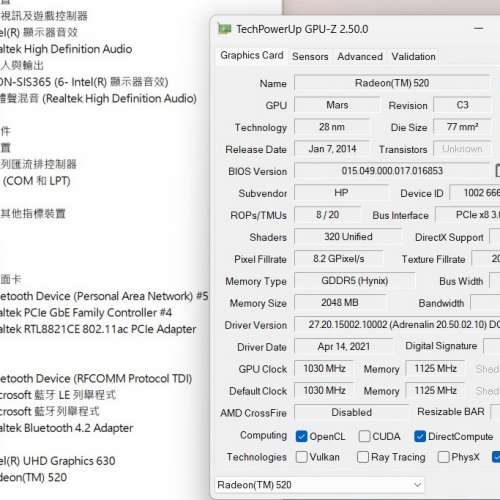This screenshot has width=500, height=500.
Task: Select 視訊及遊戲控制器 category in Device Manager
Action: 44,16
